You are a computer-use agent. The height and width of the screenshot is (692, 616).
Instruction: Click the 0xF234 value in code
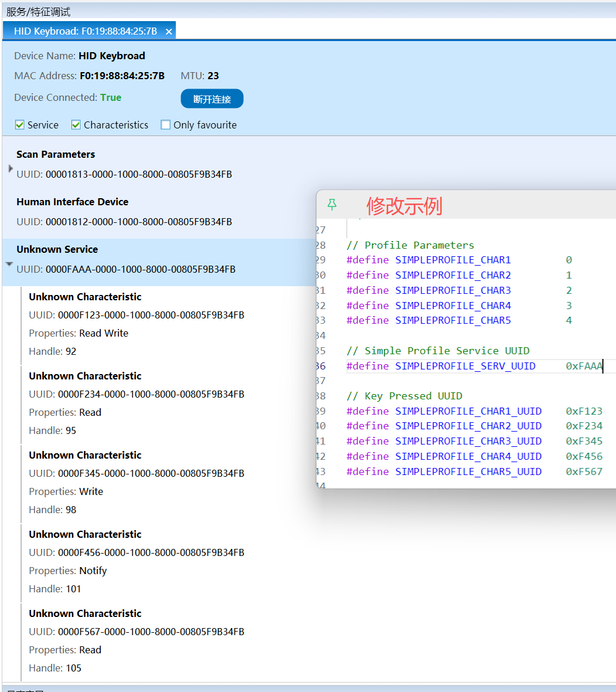[584, 426]
